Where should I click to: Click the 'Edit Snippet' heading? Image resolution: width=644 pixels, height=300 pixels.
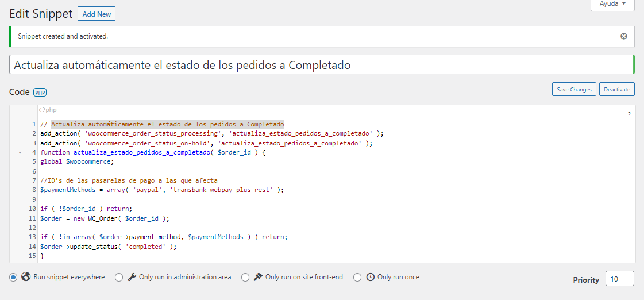41,14
